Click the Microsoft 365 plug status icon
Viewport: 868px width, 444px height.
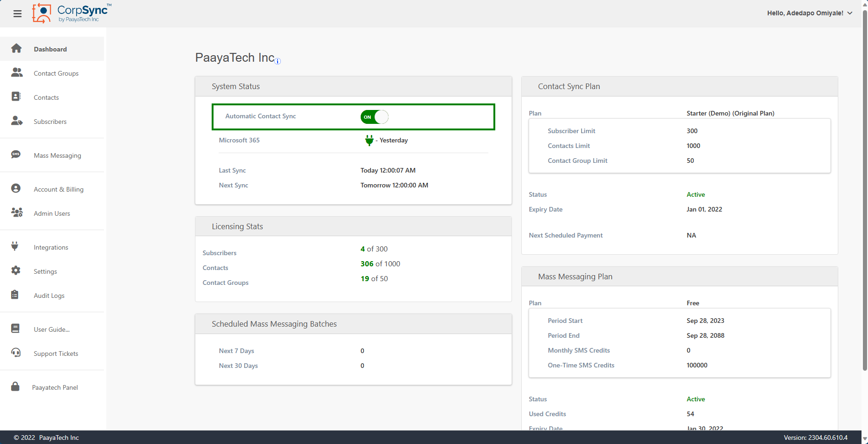coord(369,140)
